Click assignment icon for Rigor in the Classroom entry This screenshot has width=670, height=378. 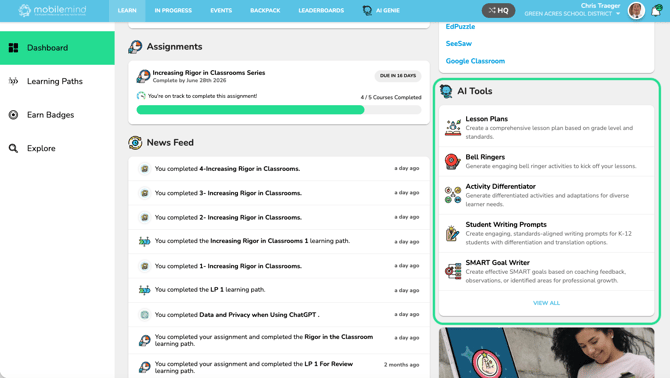[x=144, y=340]
